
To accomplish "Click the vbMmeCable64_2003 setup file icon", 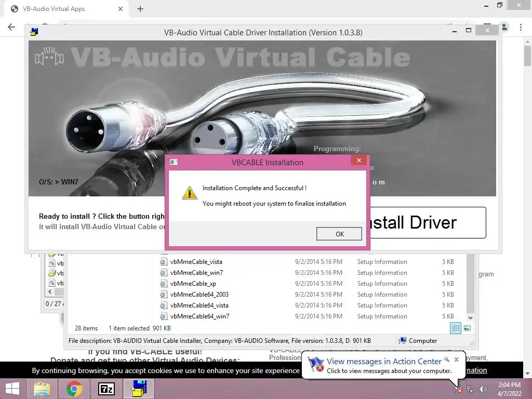I will (x=164, y=294).
